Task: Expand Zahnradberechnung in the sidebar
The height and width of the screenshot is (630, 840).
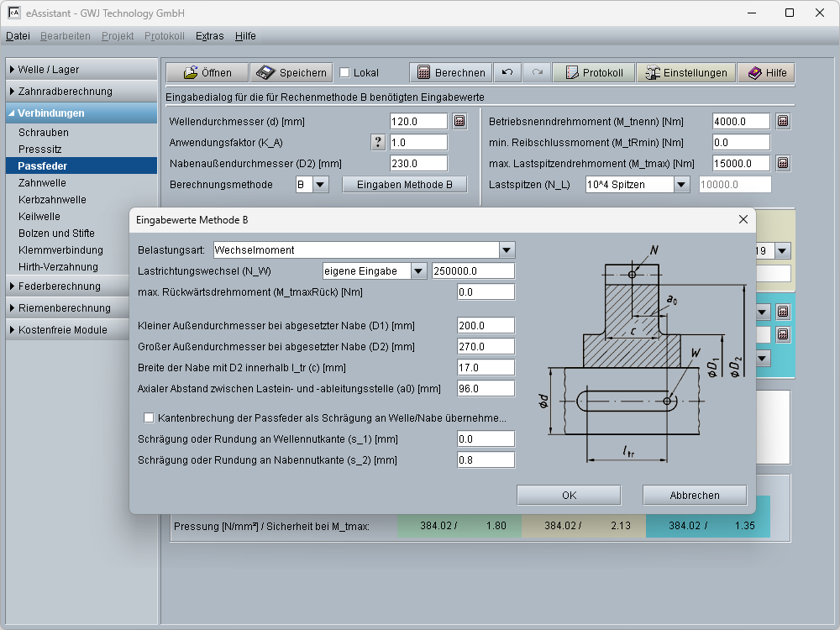Action: point(66,92)
